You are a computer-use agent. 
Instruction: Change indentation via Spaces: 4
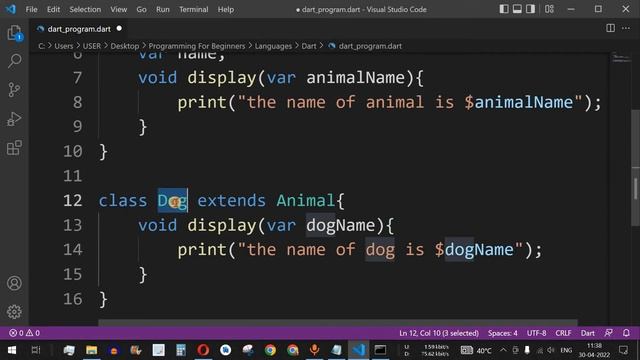pos(502,333)
